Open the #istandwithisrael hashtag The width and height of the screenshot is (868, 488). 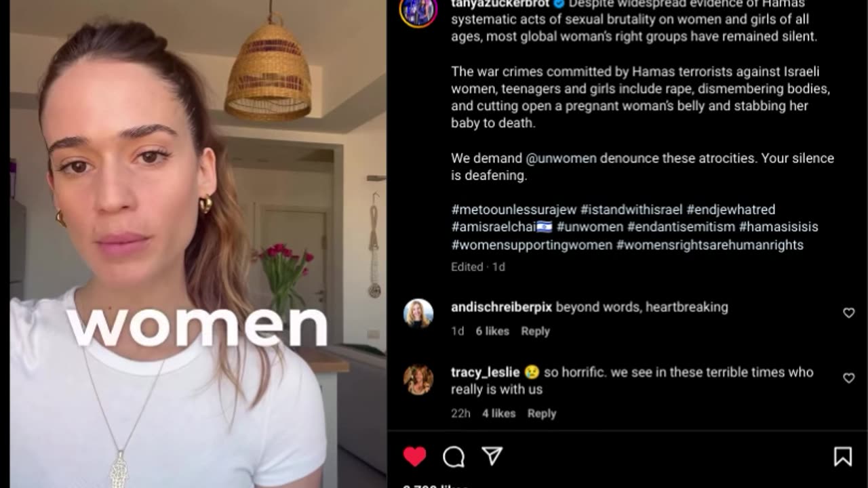(x=631, y=209)
